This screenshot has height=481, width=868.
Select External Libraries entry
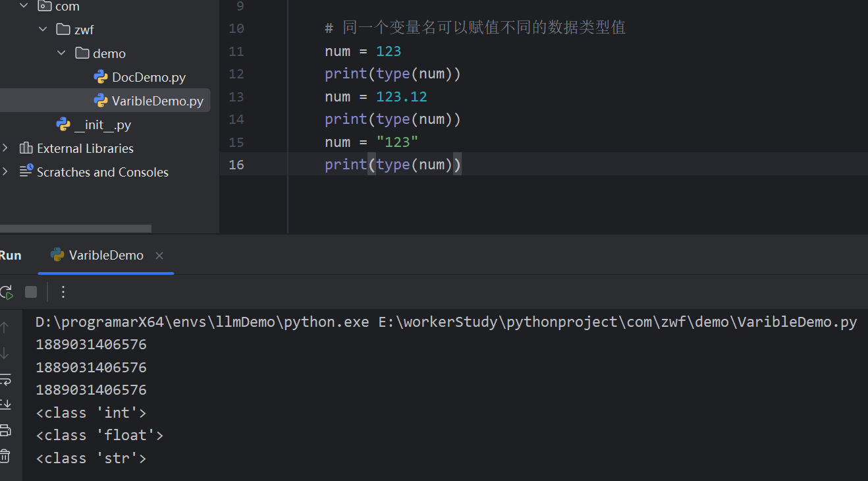pyautogui.click(x=85, y=148)
